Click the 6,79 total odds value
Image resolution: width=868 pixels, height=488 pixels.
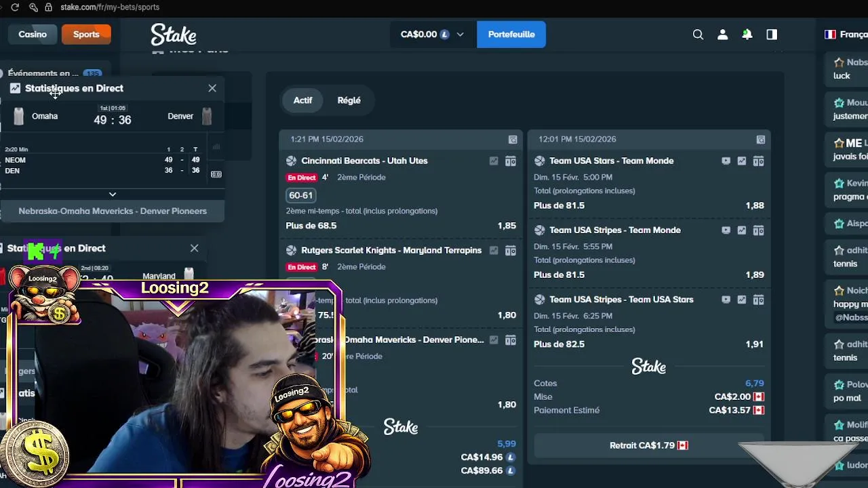755,384
